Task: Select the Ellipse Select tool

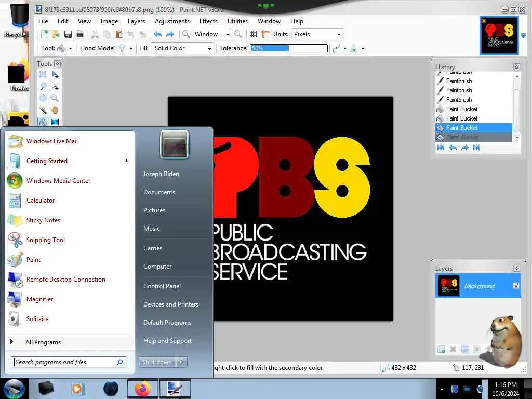Action: coord(43,98)
